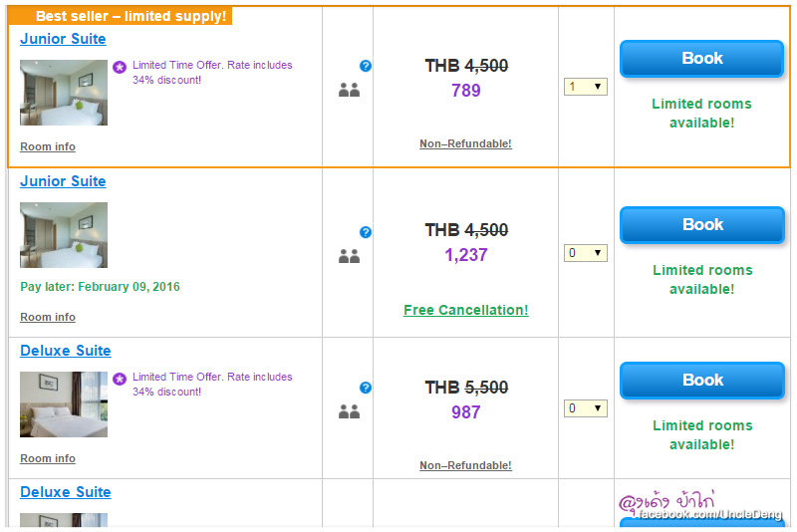Click the help icon in Deluxe Suite row
797x532 pixels.
coord(366,388)
